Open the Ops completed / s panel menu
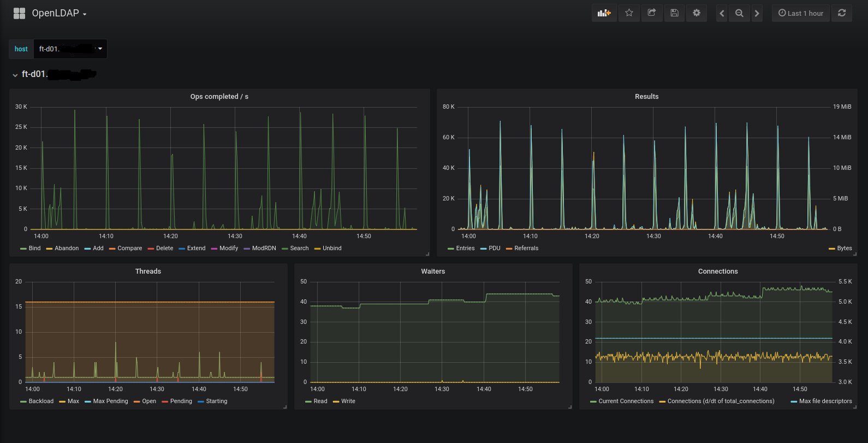Viewport: 868px width, 443px height. 219,96
